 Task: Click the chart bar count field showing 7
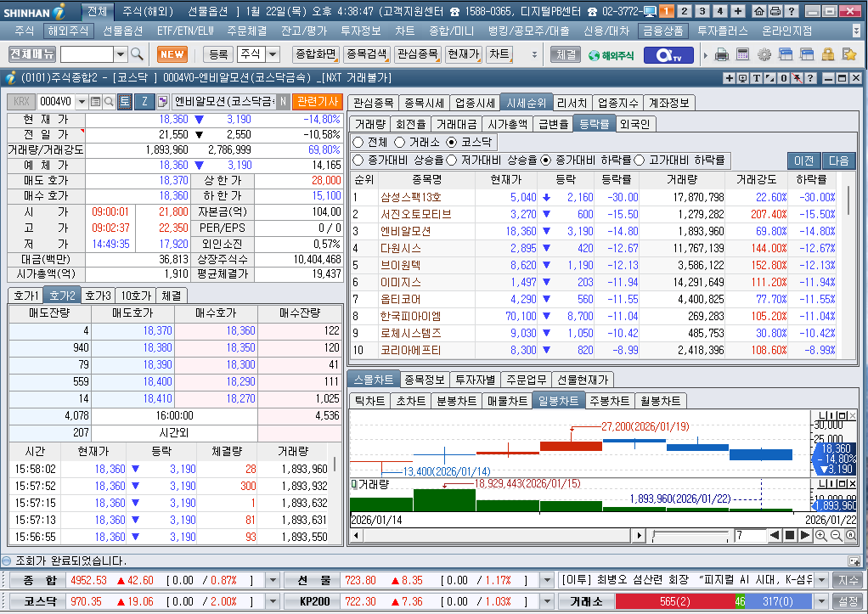750,535
